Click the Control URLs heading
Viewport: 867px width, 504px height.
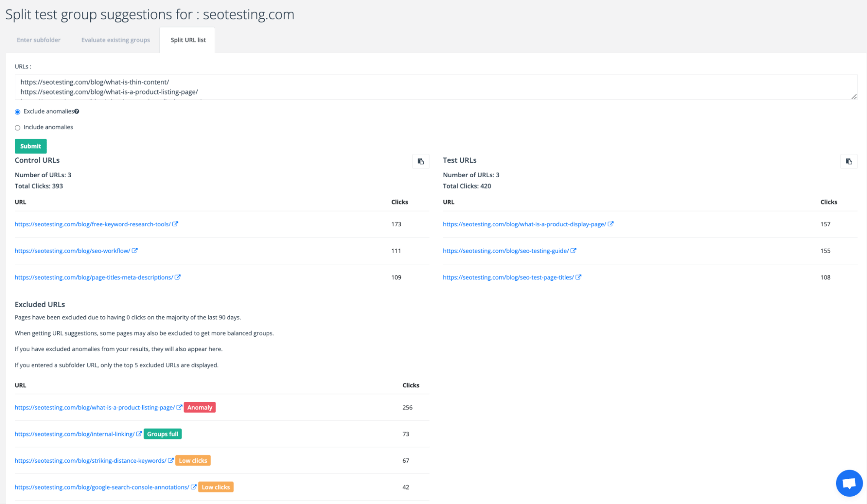[37, 160]
